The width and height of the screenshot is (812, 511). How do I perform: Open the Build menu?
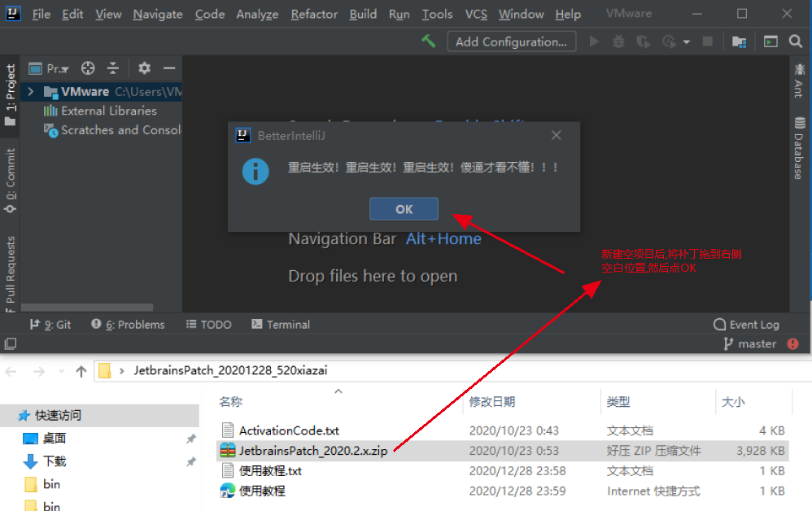pos(363,14)
